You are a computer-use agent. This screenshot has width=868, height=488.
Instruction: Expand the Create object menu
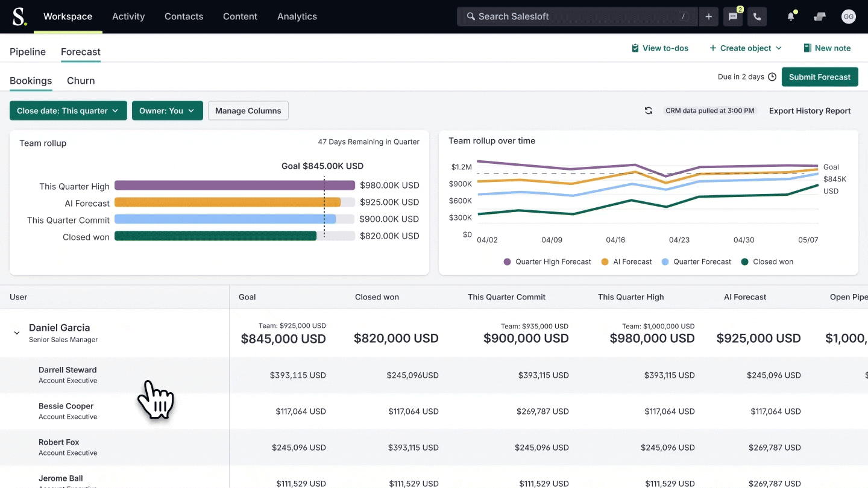coord(746,48)
